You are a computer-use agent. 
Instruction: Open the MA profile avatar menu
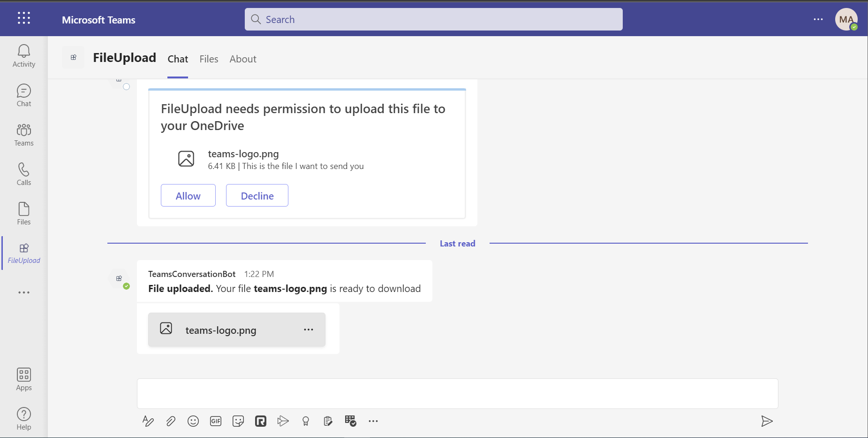[846, 19]
